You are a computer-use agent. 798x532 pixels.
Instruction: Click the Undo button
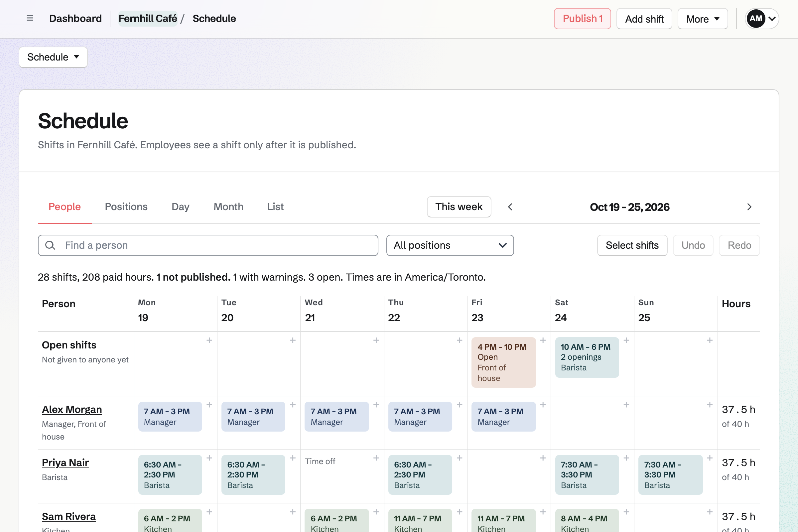tap(693, 245)
